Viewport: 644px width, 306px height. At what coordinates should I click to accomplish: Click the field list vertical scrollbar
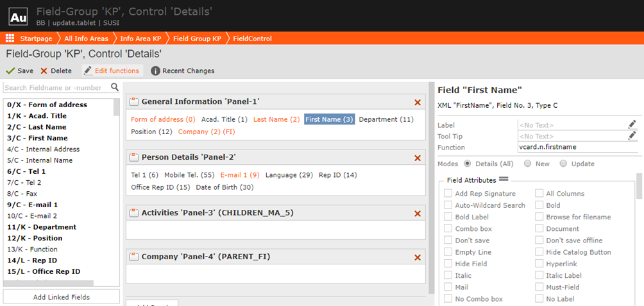[117, 192]
